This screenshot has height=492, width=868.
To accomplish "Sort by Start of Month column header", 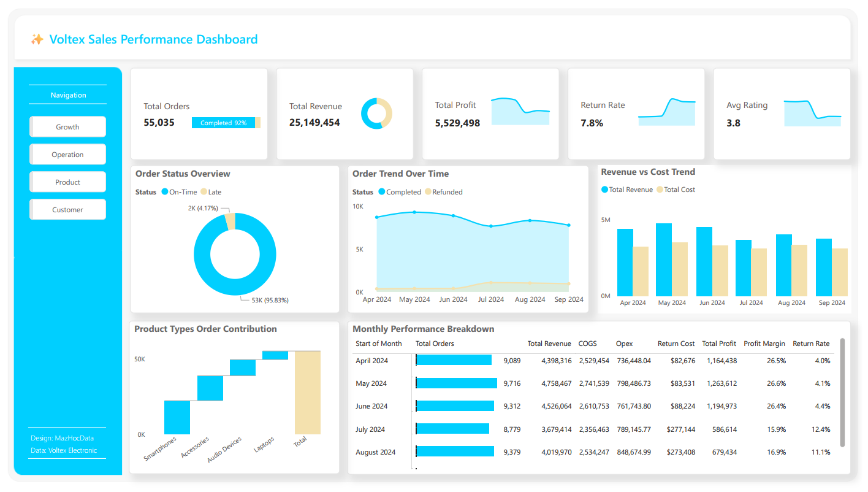I will click(x=379, y=344).
